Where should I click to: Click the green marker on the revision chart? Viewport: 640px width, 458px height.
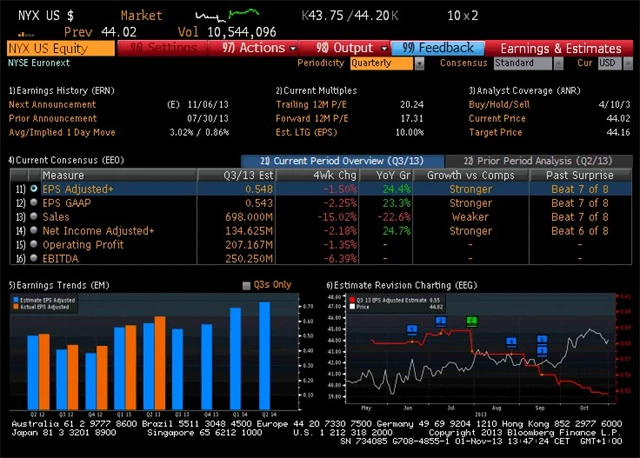(472, 321)
